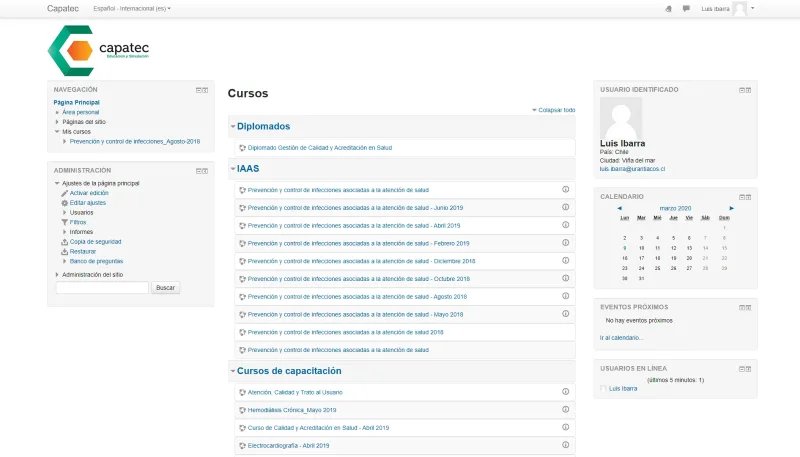Open Editar ajustes settings

pos(88,203)
